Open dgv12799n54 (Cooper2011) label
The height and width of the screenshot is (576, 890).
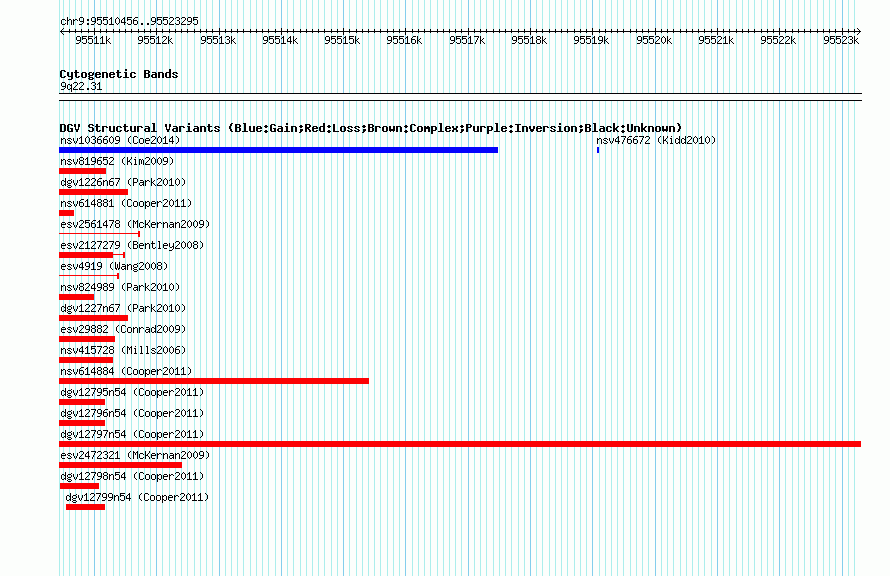(x=137, y=497)
